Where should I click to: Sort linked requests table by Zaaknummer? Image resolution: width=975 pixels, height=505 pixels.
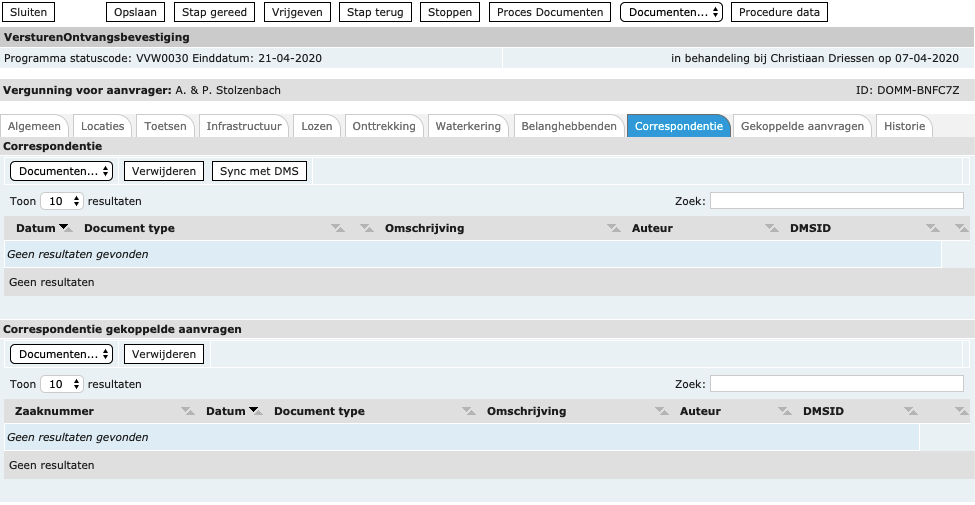tap(55, 411)
